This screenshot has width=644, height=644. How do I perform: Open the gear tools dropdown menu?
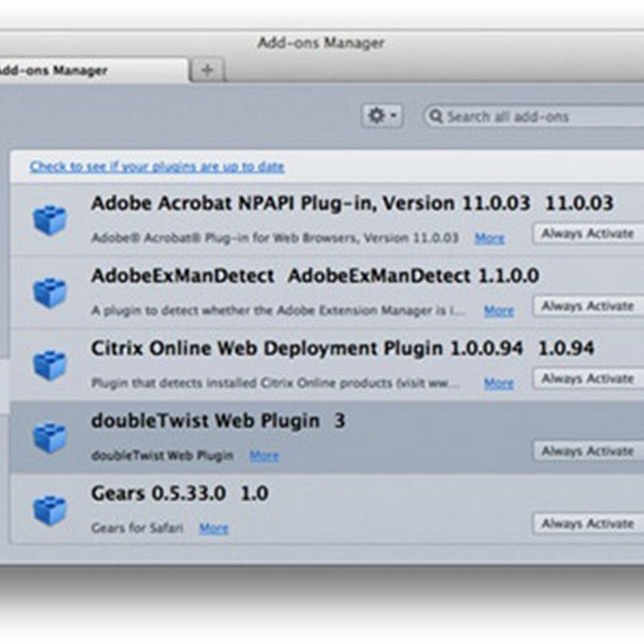382,116
